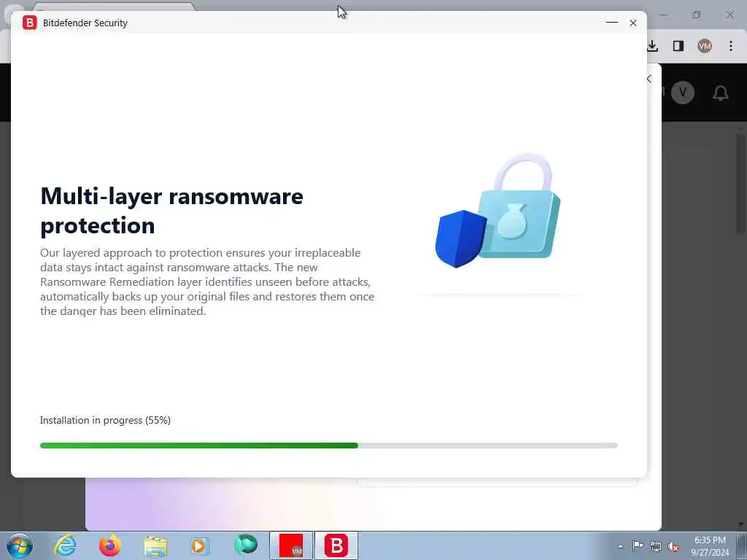Open the Windows Start menu orb

tap(19, 545)
